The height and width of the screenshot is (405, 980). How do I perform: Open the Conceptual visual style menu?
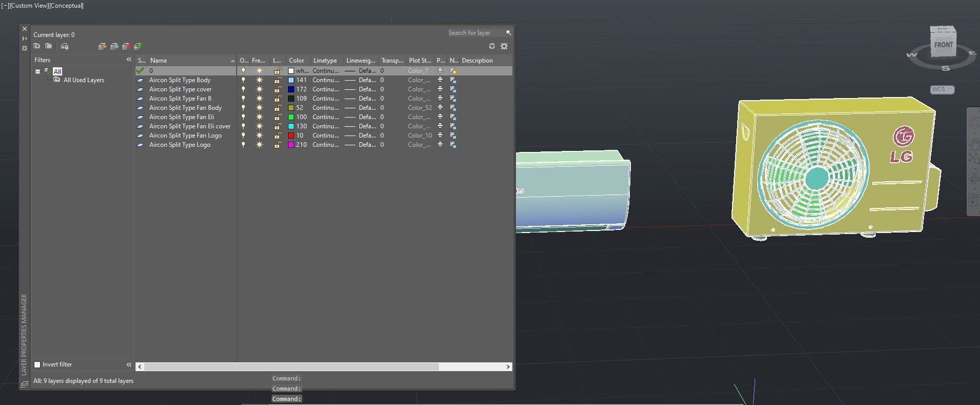pos(66,6)
